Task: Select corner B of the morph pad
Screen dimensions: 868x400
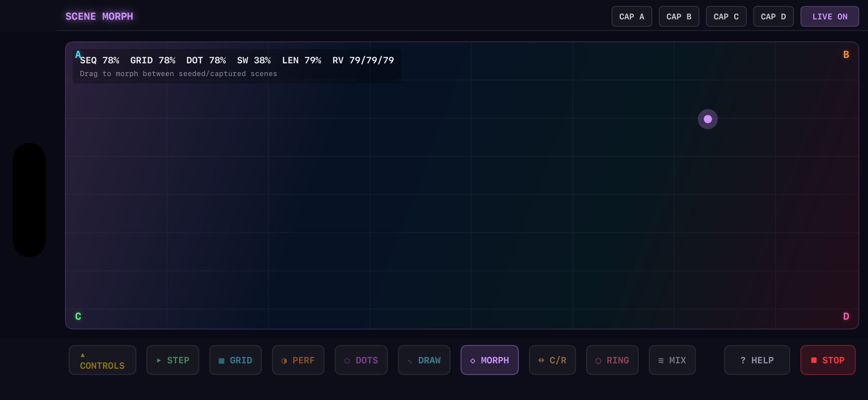Action: coord(846,54)
